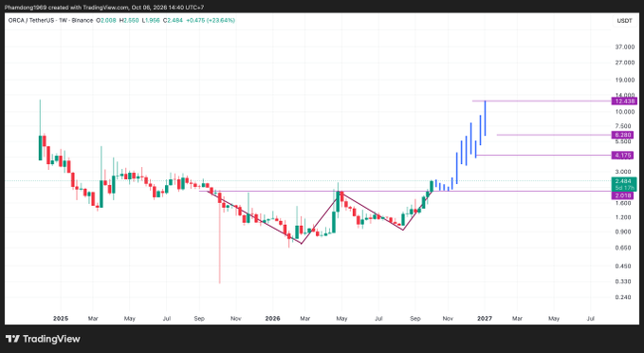Click the 0.450 price axis label
The image size is (644, 353).
click(x=623, y=266)
